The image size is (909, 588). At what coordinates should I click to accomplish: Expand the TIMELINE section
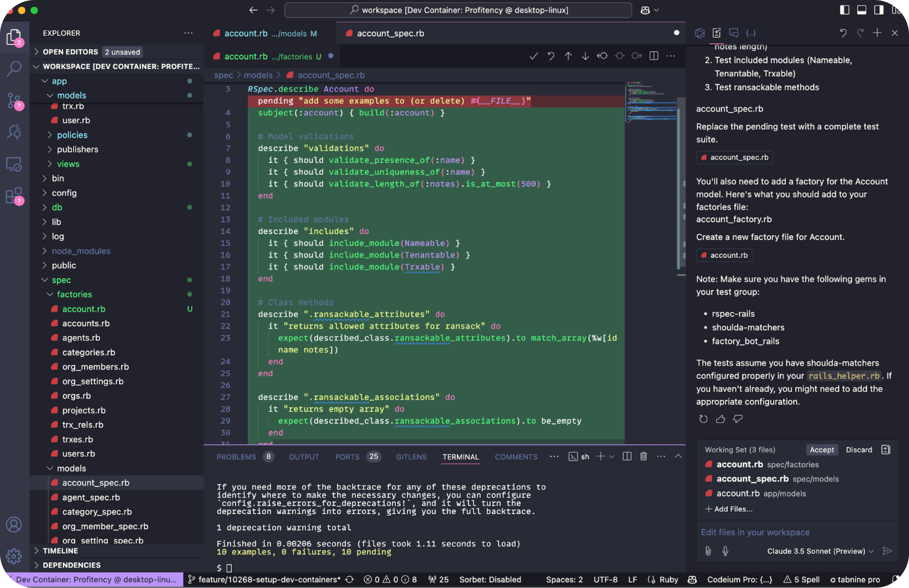60,551
